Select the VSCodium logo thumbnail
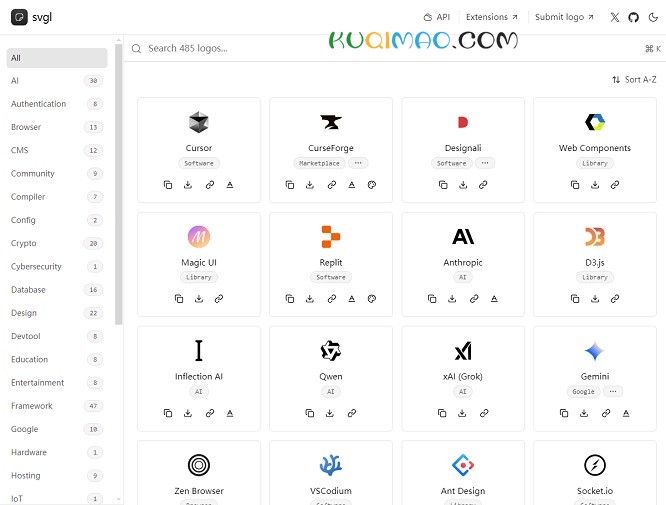This screenshot has height=505, width=666. (x=330, y=465)
